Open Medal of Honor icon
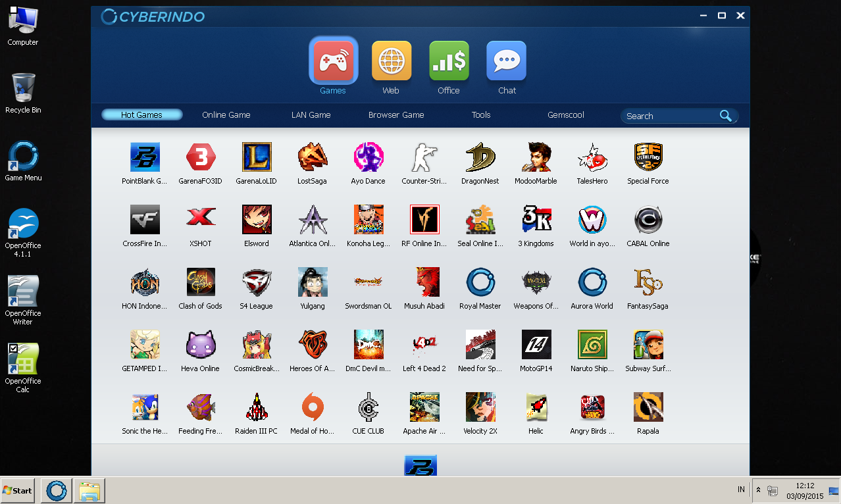Viewport: 841px width, 504px height. pyautogui.click(x=312, y=407)
